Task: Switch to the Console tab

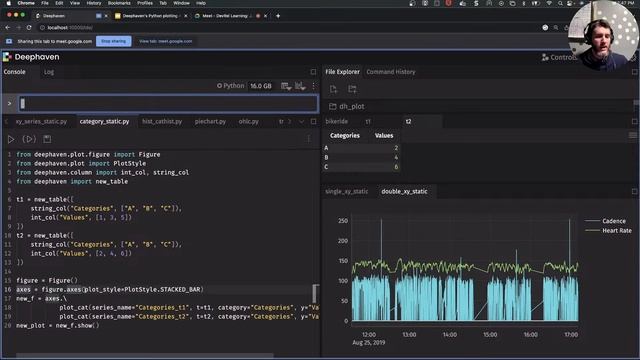Action: (x=15, y=72)
